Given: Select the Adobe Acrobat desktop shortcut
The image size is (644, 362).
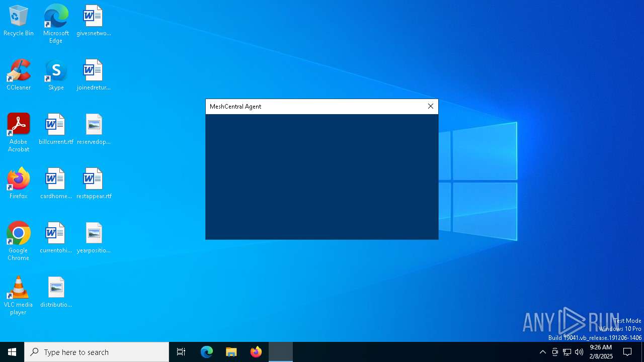Looking at the screenshot, I should [19, 132].
